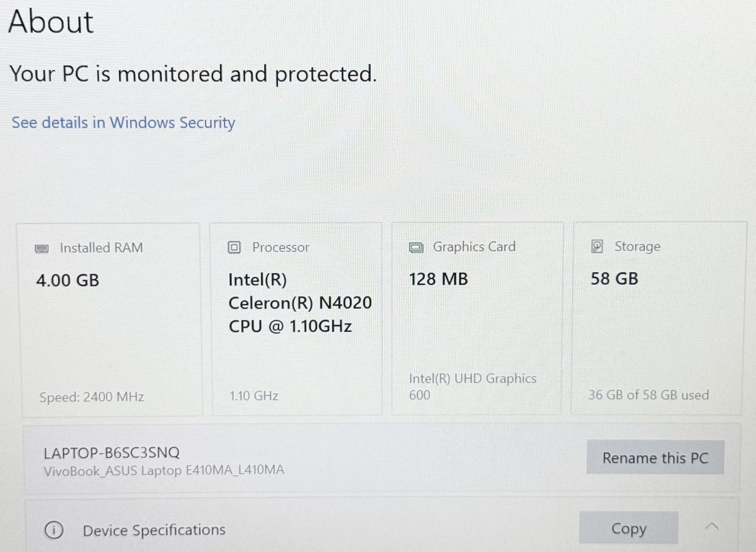Click the Processor chip icon
This screenshot has width=756, height=552.
(235, 247)
